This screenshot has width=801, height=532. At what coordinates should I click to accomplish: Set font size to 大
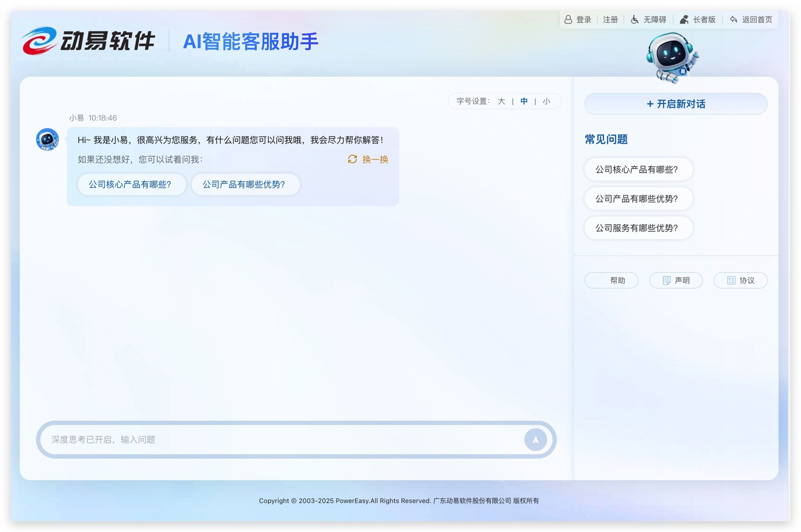point(501,101)
